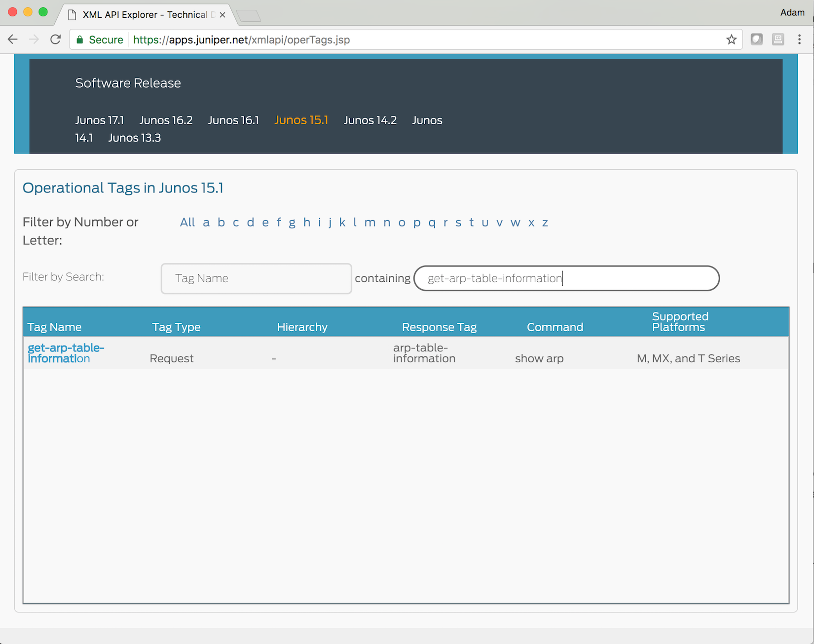Filter tags by letter a
This screenshot has width=814, height=644.
click(x=206, y=222)
